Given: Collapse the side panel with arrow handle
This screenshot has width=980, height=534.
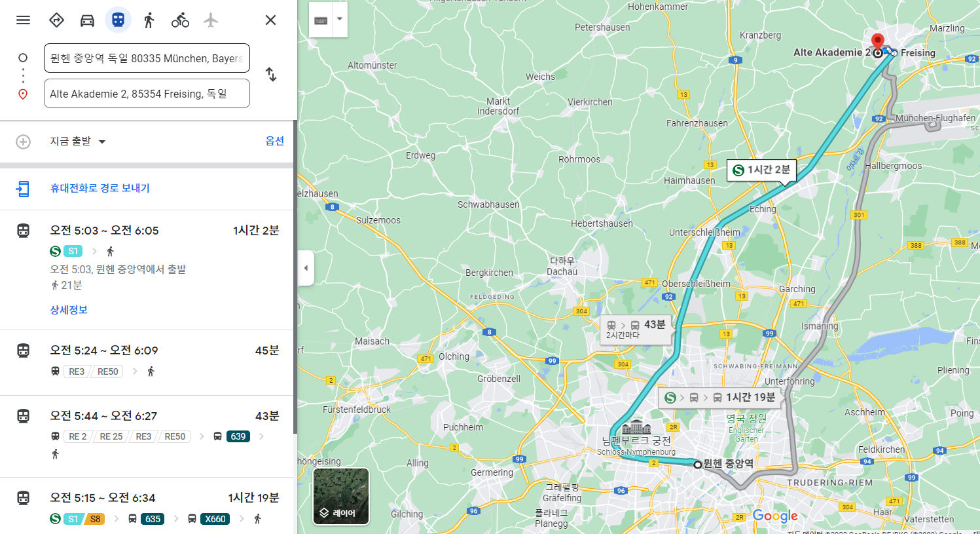Looking at the screenshot, I should (x=306, y=267).
